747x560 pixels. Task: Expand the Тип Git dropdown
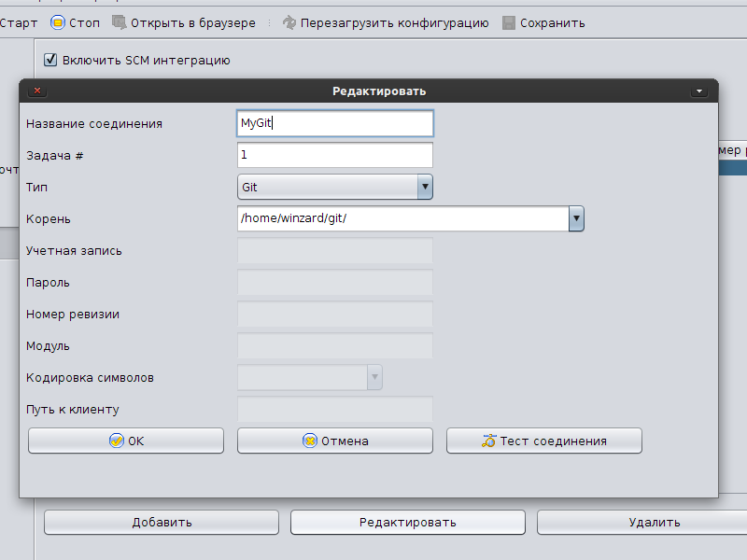pos(425,187)
